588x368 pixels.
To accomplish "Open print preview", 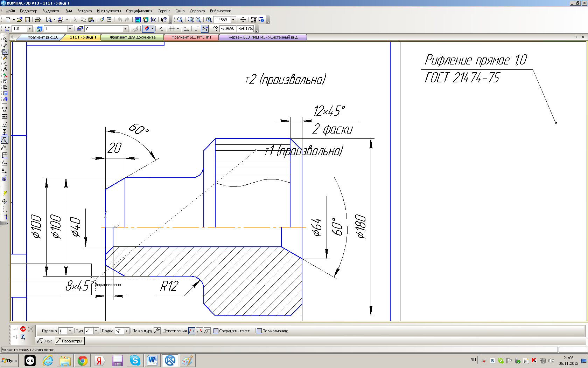I will pyautogui.click(x=49, y=20).
